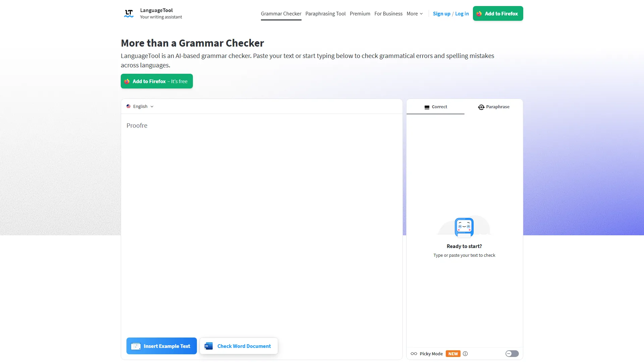Image resolution: width=644 pixels, height=362 pixels.
Task: Click the NEW badge next to Picky Mode
Action: [x=453, y=354]
